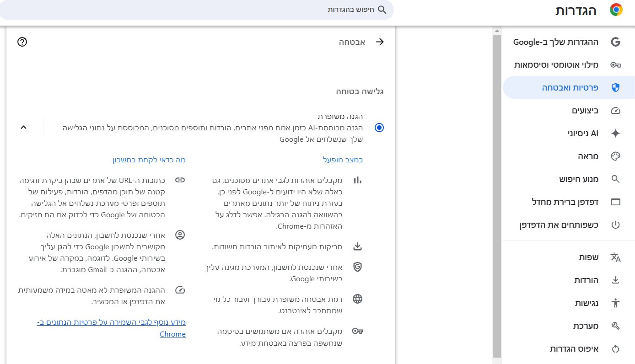This screenshot has height=364, width=635.
Task: Click the shield icon for פרטיות ואבטחה
Action: tap(615, 88)
